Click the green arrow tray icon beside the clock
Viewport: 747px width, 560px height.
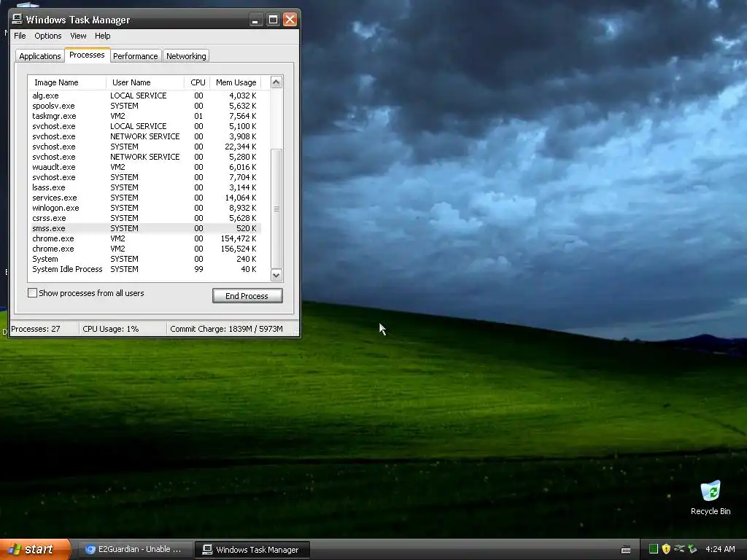692,549
